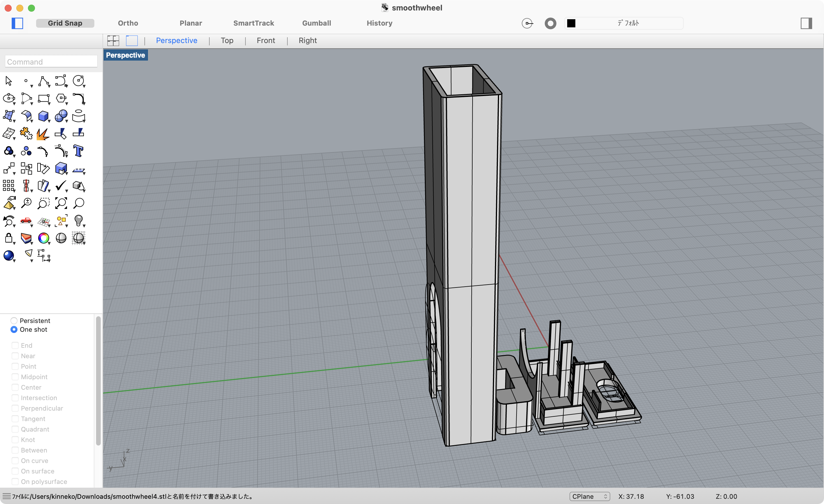The width and height of the screenshot is (824, 504).
Task: Select the single Point tool
Action: tap(26, 81)
